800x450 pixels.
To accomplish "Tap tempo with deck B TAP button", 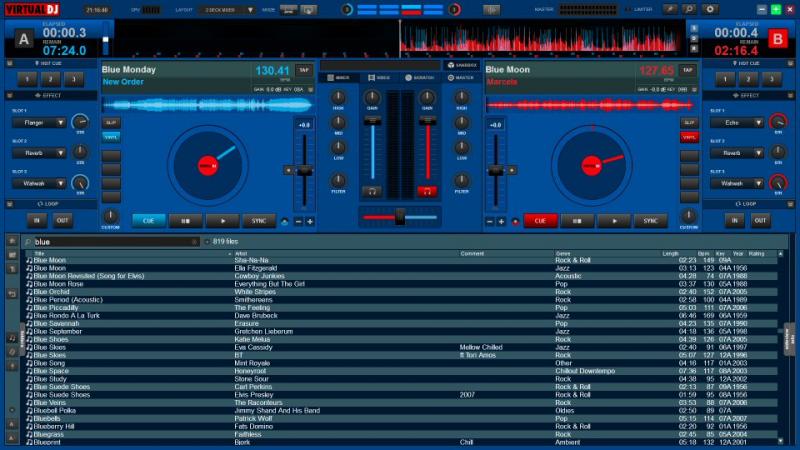I will click(687, 70).
